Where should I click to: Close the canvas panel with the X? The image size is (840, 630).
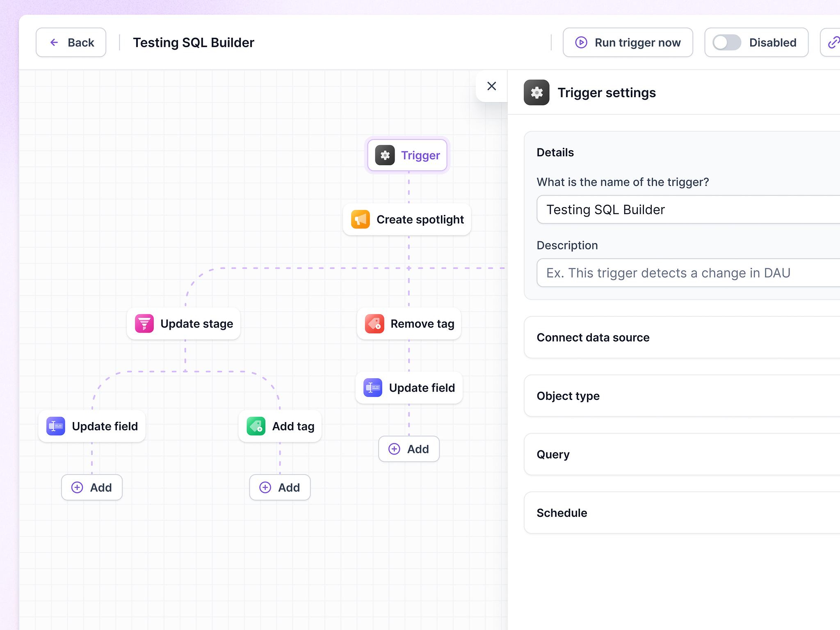click(x=491, y=86)
